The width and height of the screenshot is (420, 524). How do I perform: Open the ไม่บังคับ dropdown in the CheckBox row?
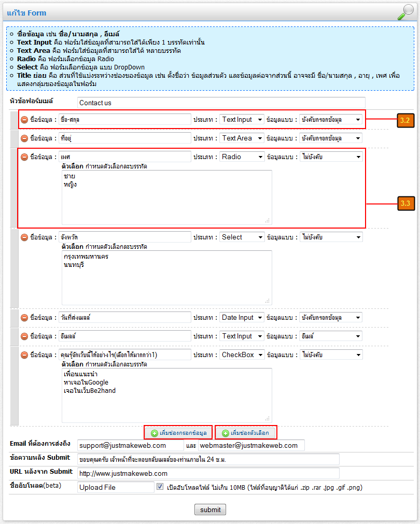[x=331, y=355]
